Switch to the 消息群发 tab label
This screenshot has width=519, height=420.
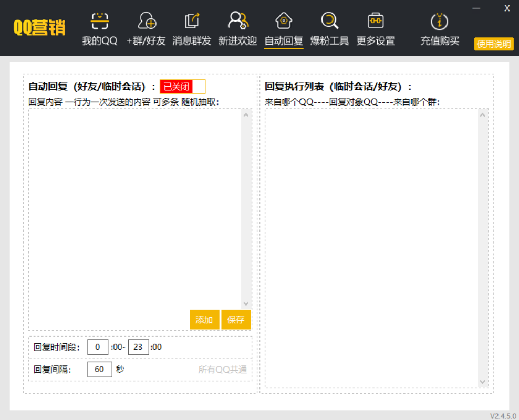pyautogui.click(x=192, y=41)
